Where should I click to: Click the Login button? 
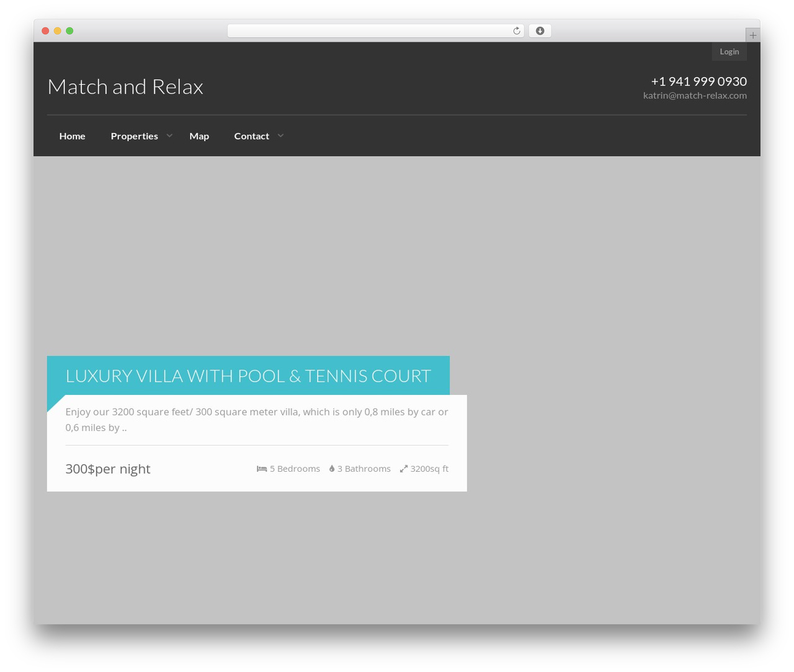(729, 51)
